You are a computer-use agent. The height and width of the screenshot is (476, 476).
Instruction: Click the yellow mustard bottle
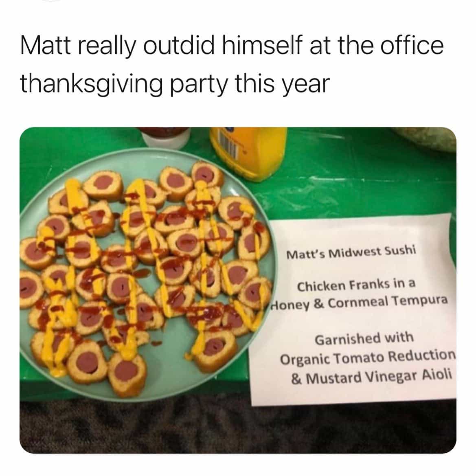click(249, 153)
